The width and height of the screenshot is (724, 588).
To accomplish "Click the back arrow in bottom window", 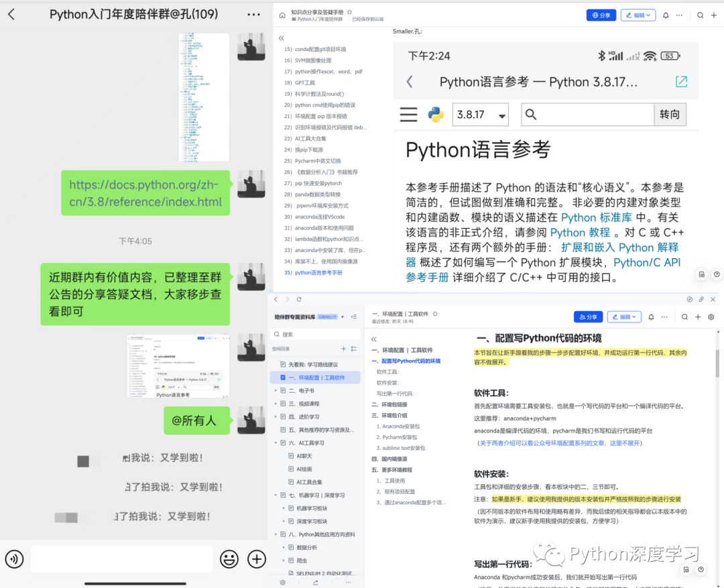I will [x=276, y=299].
